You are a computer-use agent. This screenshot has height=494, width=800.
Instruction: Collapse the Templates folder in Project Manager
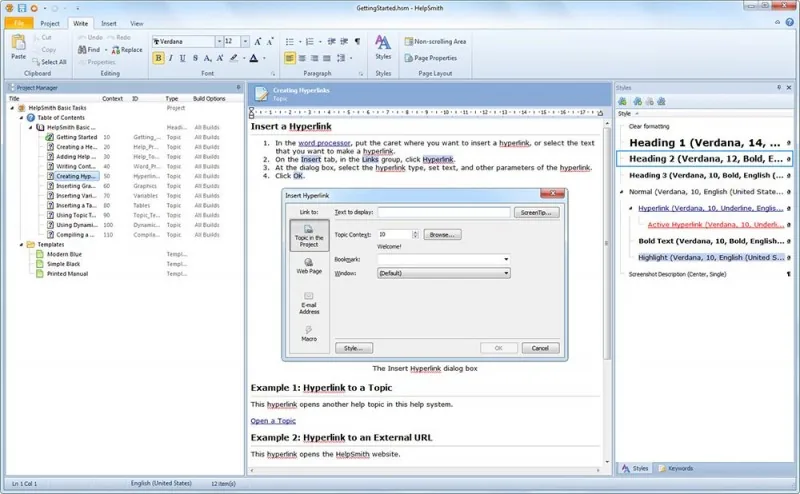21,245
